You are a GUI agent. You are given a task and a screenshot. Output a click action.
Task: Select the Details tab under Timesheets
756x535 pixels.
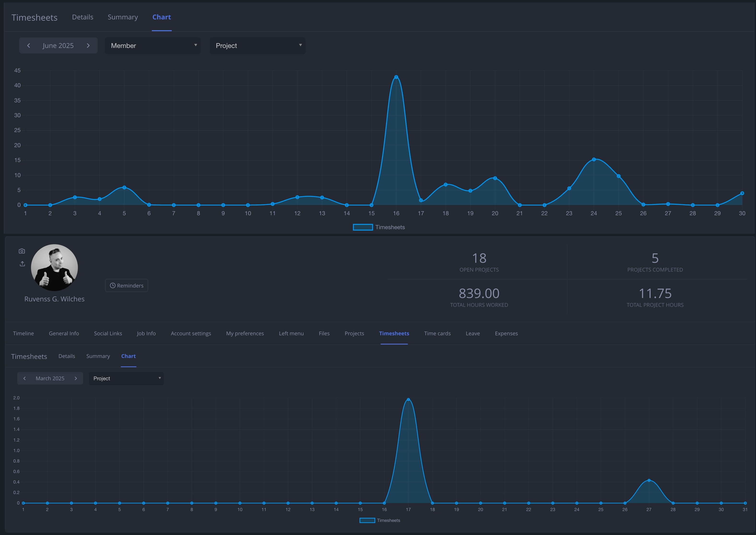coord(67,356)
